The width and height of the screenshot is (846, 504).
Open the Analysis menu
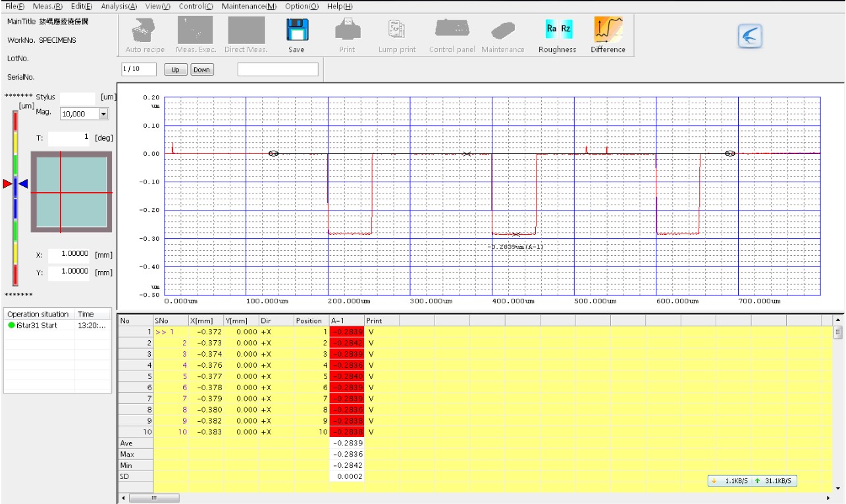pos(119,6)
